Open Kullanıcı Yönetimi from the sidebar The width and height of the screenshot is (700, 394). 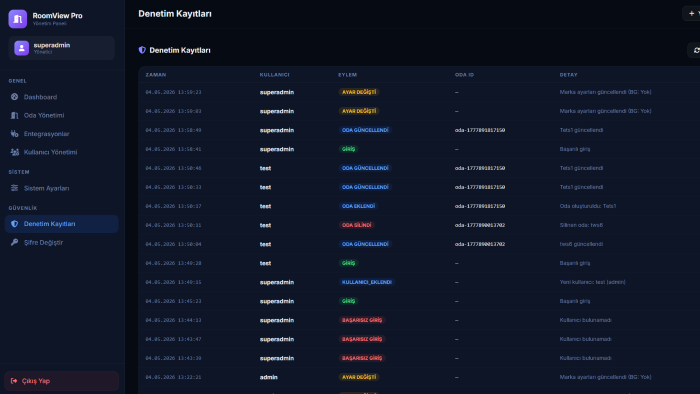pyautogui.click(x=62, y=152)
